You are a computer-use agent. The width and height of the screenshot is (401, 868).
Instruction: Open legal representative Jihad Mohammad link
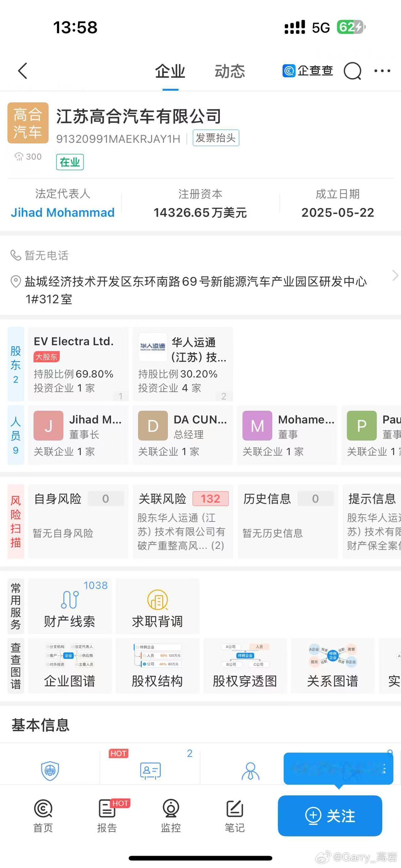coord(63,213)
